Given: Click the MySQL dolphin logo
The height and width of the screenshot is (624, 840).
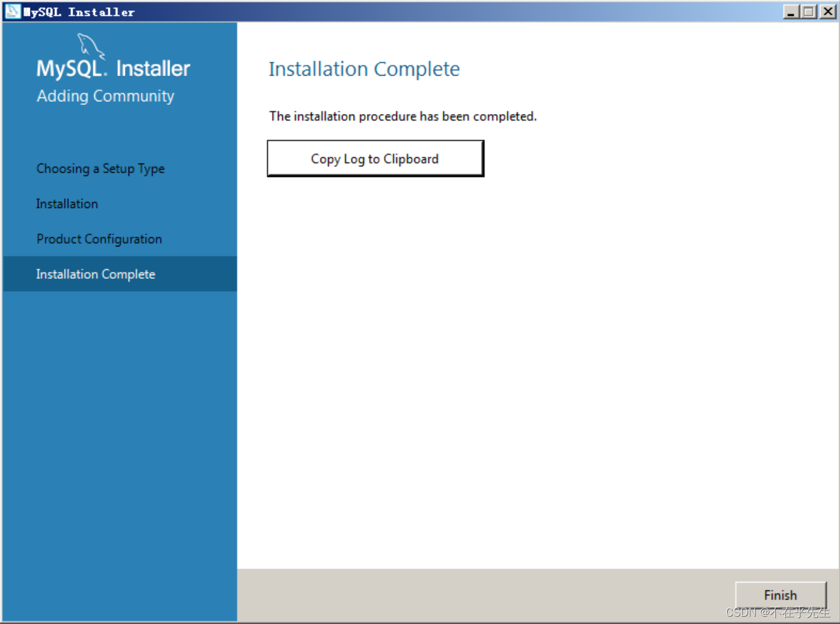Looking at the screenshot, I should point(91,46).
